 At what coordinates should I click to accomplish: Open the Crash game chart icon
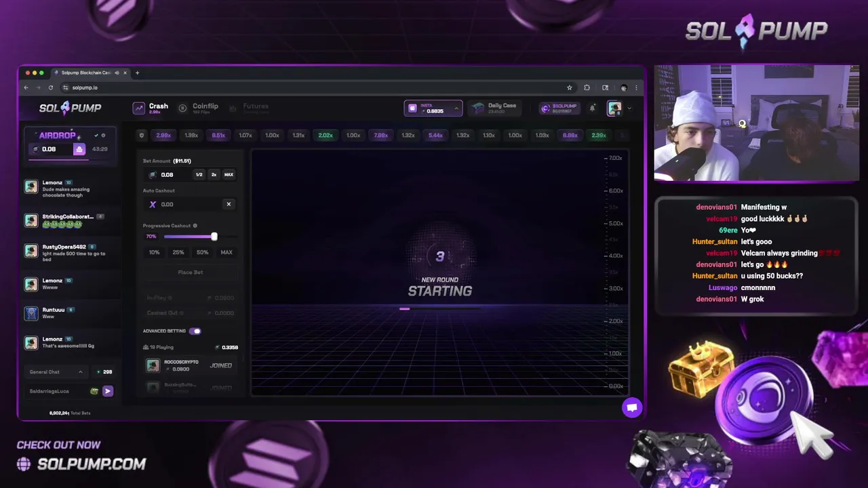point(139,108)
